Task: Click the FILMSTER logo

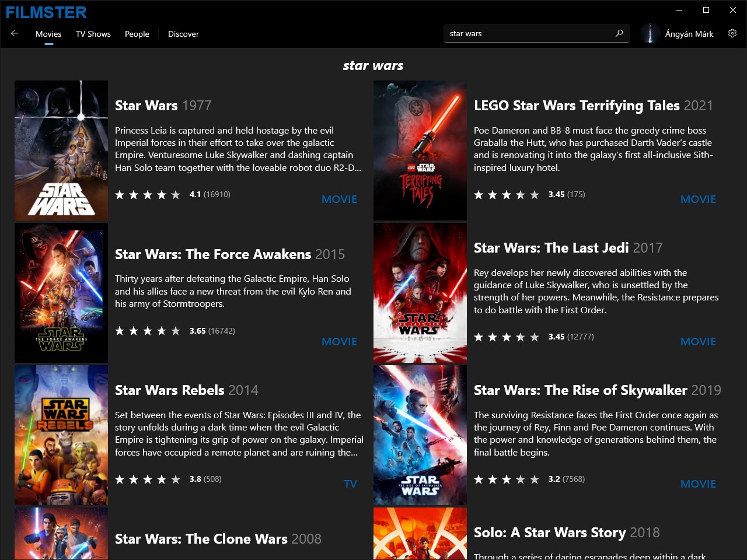Action: (x=46, y=12)
